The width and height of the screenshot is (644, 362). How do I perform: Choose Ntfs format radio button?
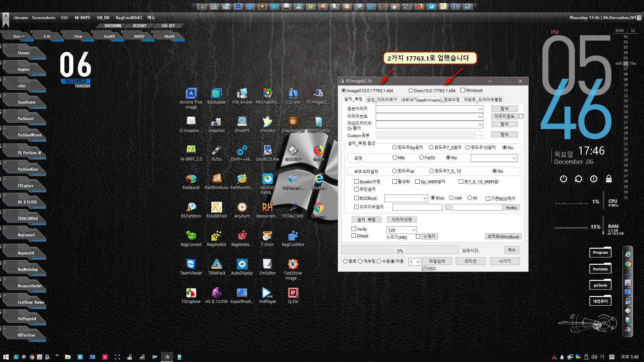click(x=394, y=158)
